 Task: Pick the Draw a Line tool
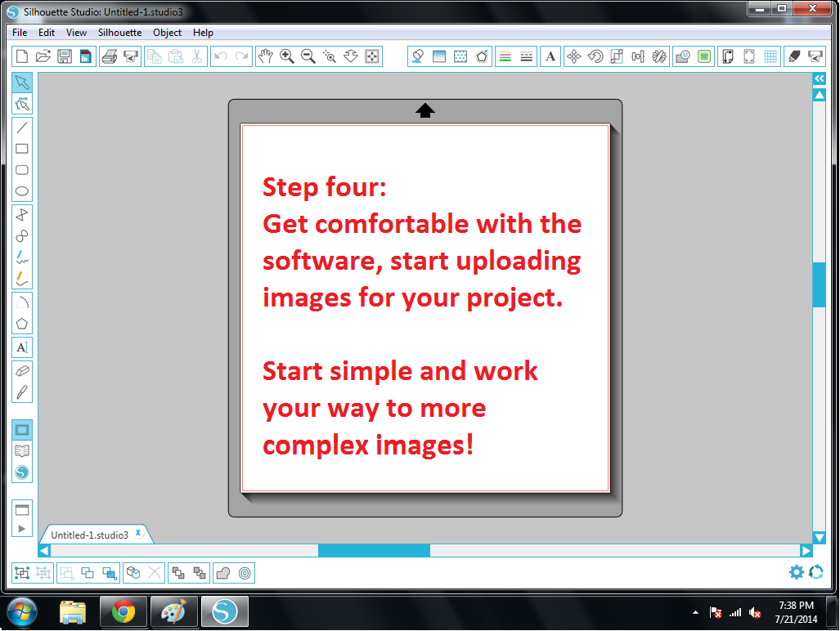click(22, 128)
